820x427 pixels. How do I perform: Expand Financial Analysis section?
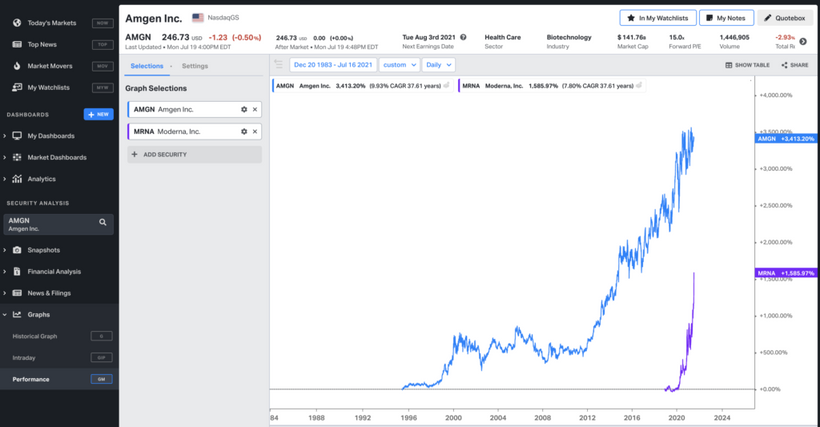[x=5, y=272]
